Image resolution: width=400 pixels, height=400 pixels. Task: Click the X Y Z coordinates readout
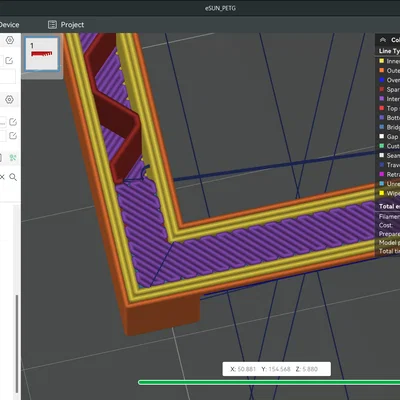click(x=277, y=369)
